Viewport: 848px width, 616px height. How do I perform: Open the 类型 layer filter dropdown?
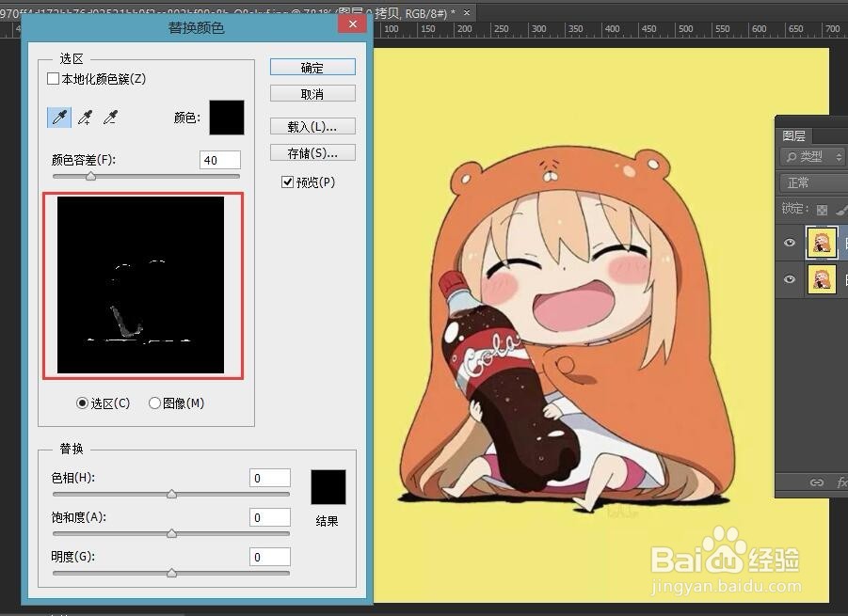812,157
